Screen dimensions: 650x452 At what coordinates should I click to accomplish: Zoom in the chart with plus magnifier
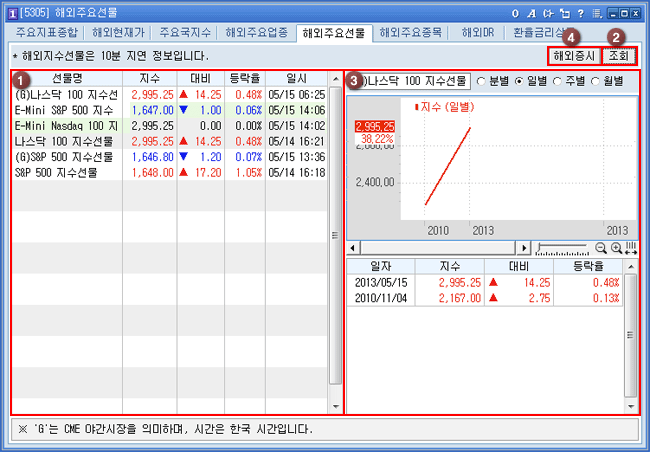[616, 247]
